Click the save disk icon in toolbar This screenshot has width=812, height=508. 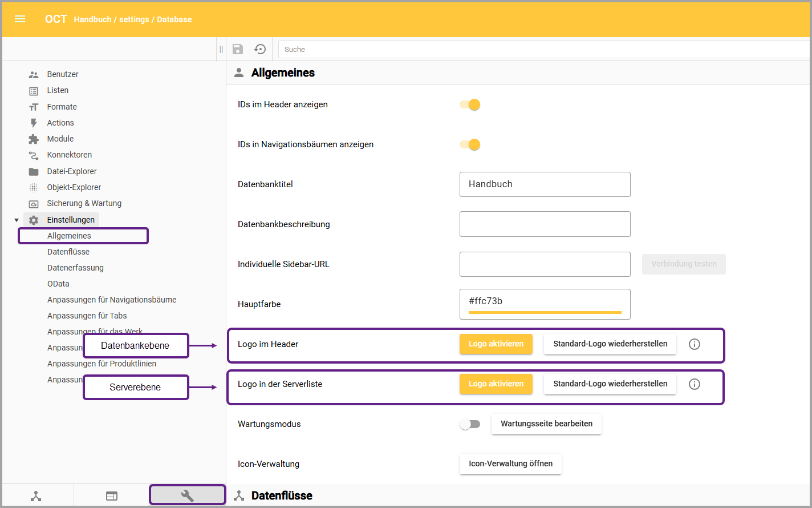tap(238, 49)
